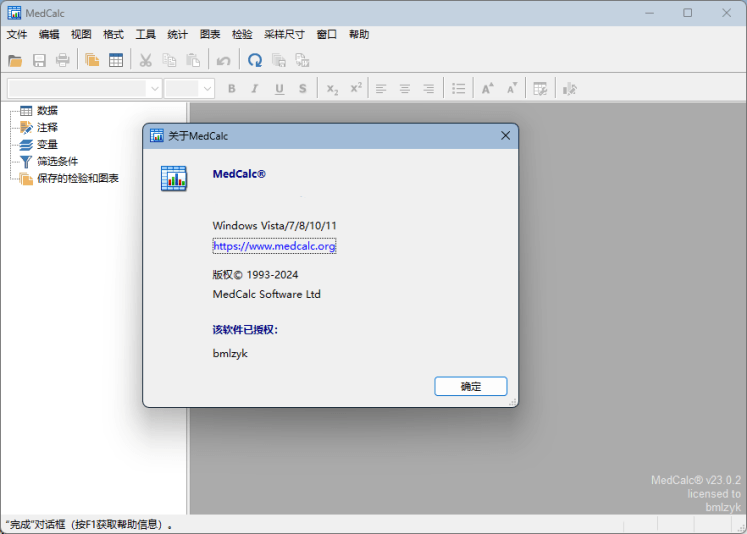Open the 编辑 menu
Image resolution: width=747 pixels, height=534 pixels.
click(49, 34)
